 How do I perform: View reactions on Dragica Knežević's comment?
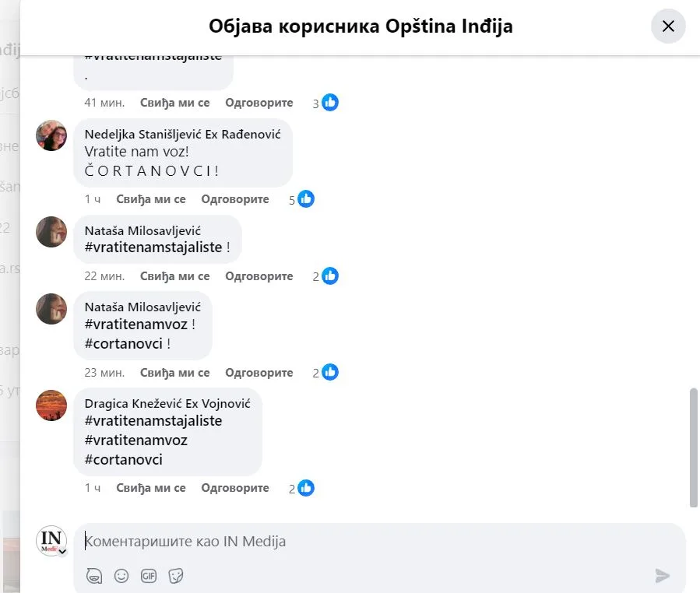pos(302,488)
